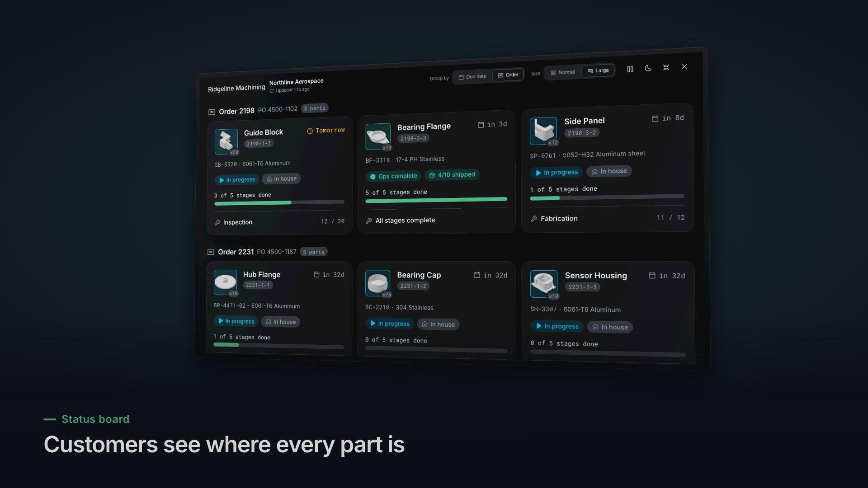Group parts by Due date

pyautogui.click(x=472, y=76)
